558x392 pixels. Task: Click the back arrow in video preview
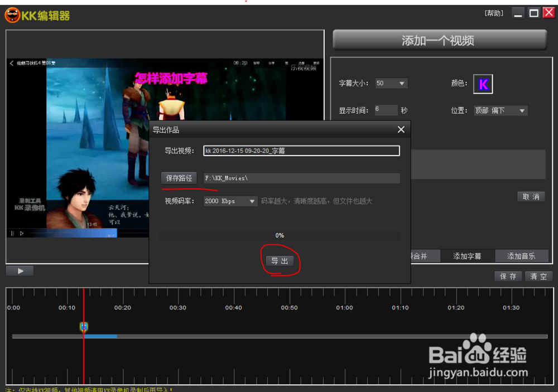11,64
